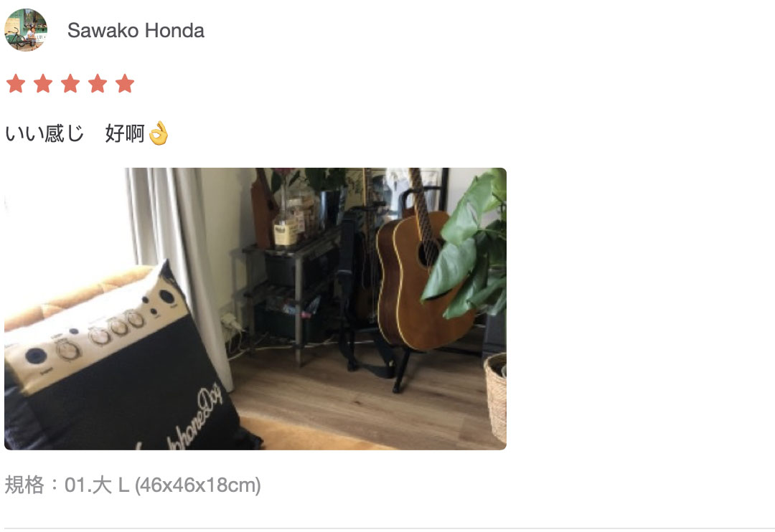Image resolution: width=775 pixels, height=532 pixels.
Task: Click the divider line below the review
Action: tap(387, 528)
